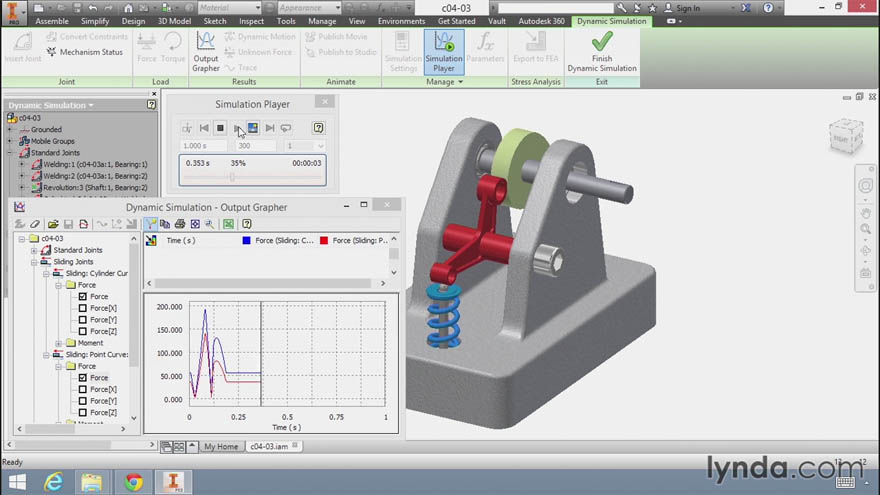
Task: Click the navigation wheel icon in the nav bar
Action: [865, 186]
